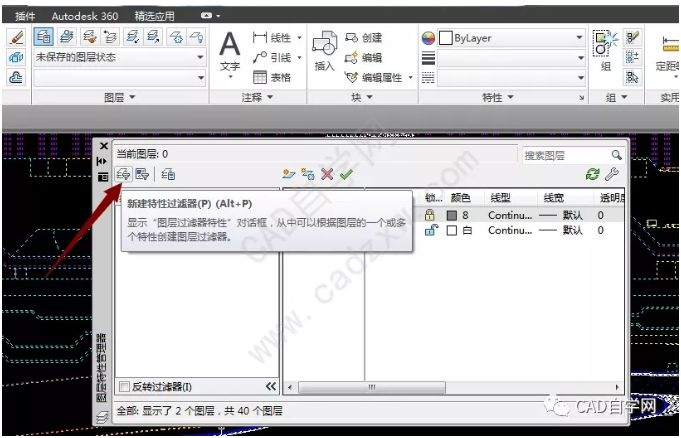Screen dimensions: 681x438
Task: Switch to the 插件 ribbon tab
Action: pos(25,17)
